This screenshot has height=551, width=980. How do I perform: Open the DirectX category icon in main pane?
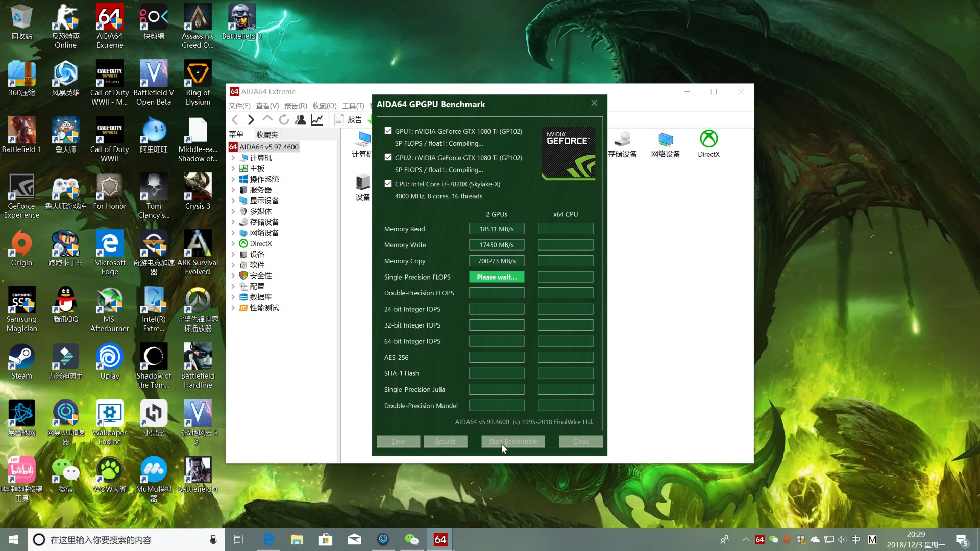pyautogui.click(x=708, y=143)
